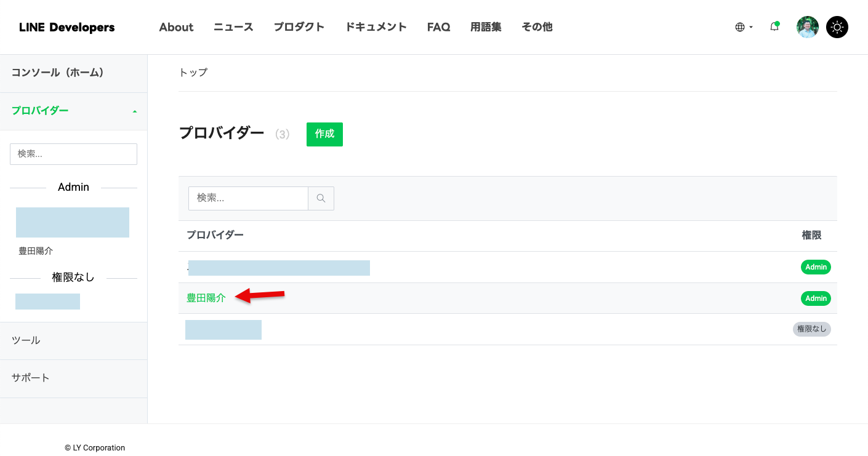Click the © LY Corporation footer text
Image resolution: width=868 pixels, height=456 pixels.
(95, 448)
